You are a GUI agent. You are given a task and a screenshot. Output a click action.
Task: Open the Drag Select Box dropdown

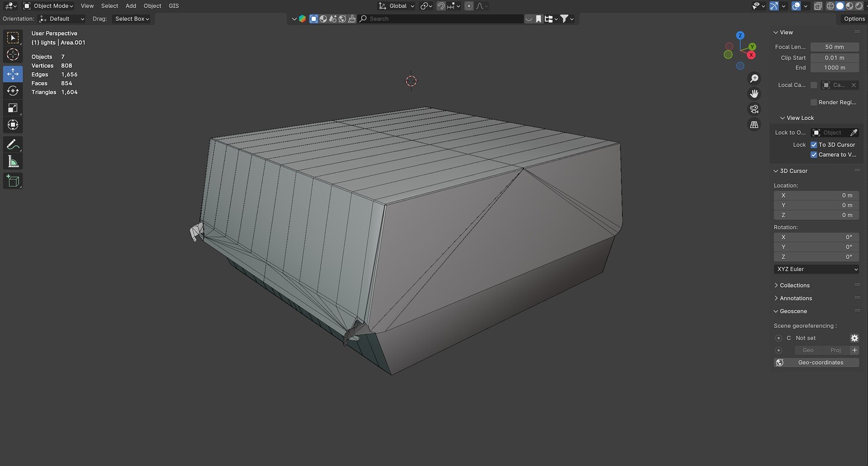(x=131, y=19)
